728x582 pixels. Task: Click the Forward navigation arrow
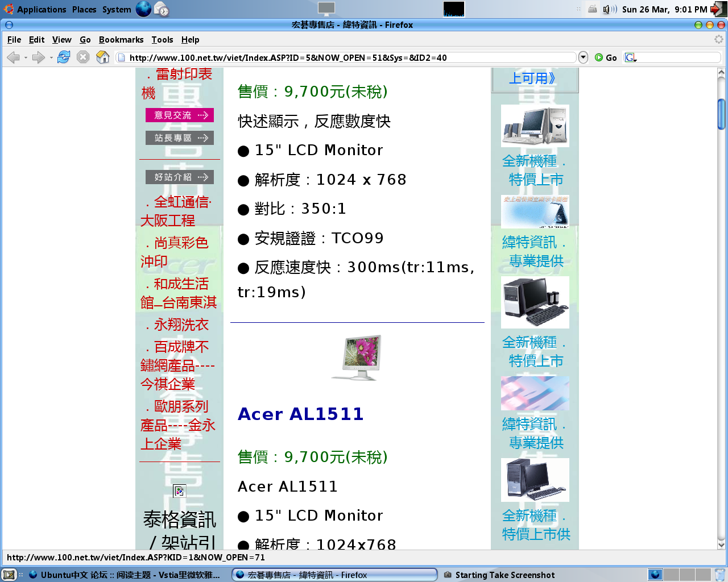tap(38, 57)
